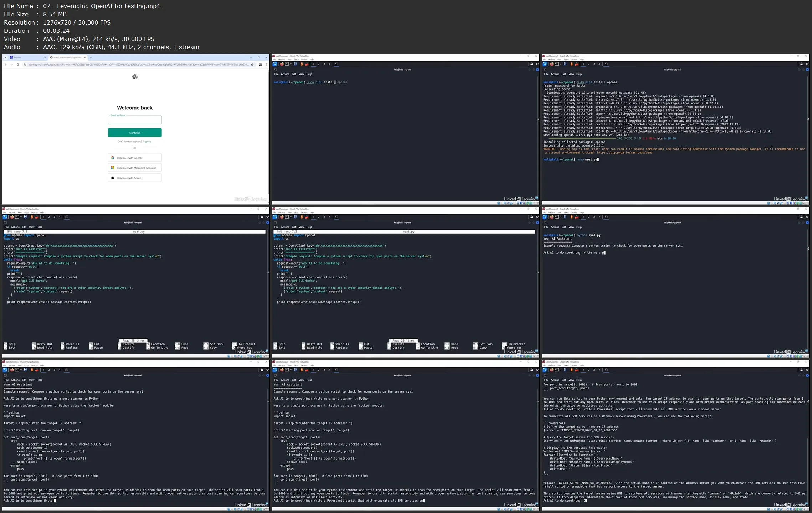The width and height of the screenshot is (812, 513).
Task: Open terminal Help menu in the 'python myai.py' frame
Action: tap(579, 227)
